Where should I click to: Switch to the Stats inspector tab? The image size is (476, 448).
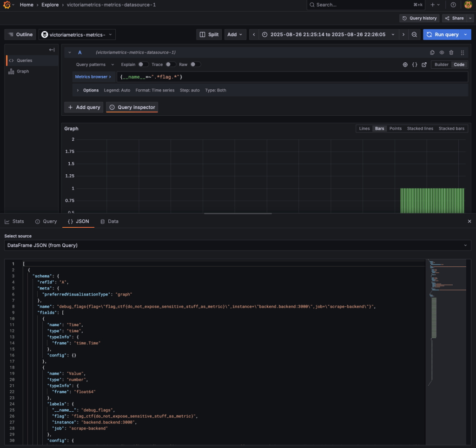click(14, 222)
